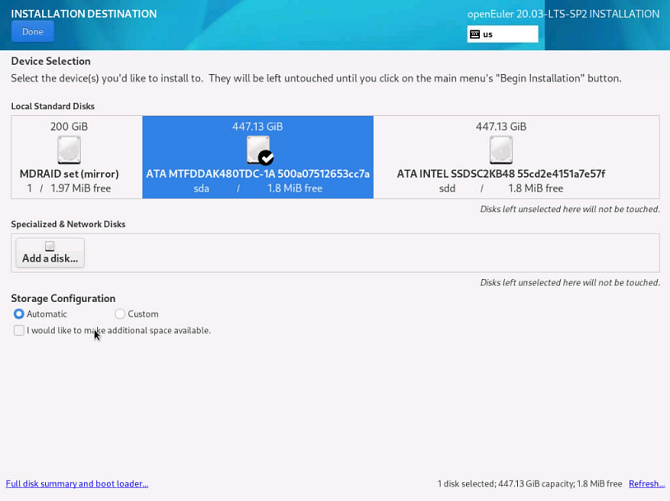Viewport: 670px width, 501px height.
Task: Open Full disk summary and boot loader link
Action: tap(77, 484)
